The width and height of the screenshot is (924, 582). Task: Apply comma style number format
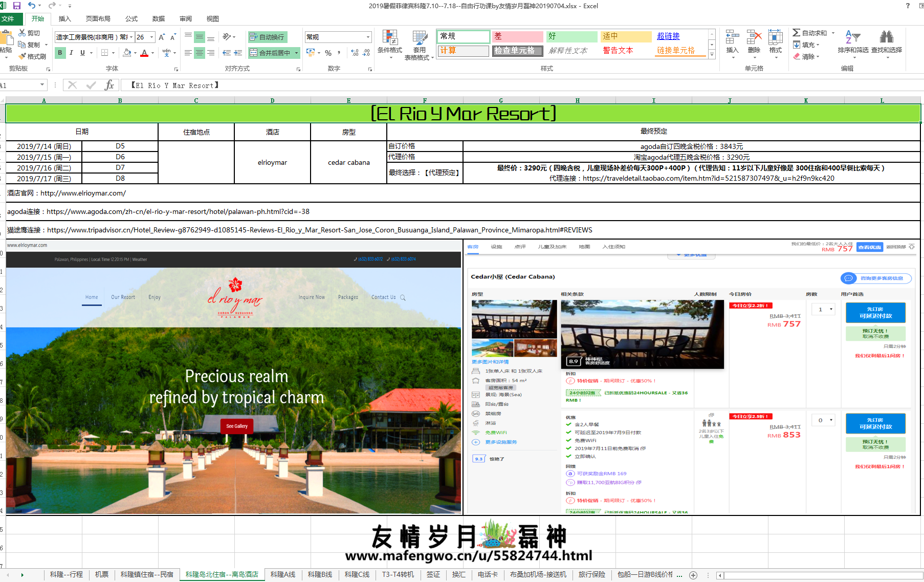[339, 53]
